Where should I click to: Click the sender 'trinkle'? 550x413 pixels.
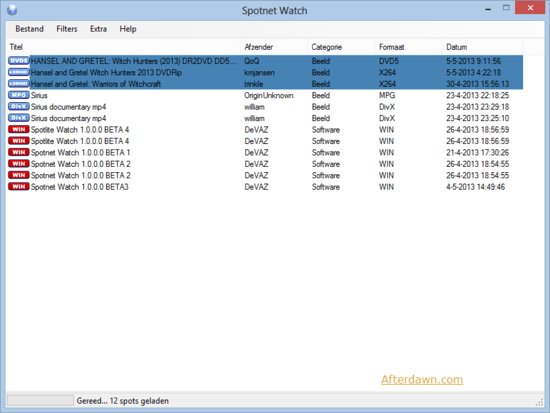pyautogui.click(x=253, y=84)
